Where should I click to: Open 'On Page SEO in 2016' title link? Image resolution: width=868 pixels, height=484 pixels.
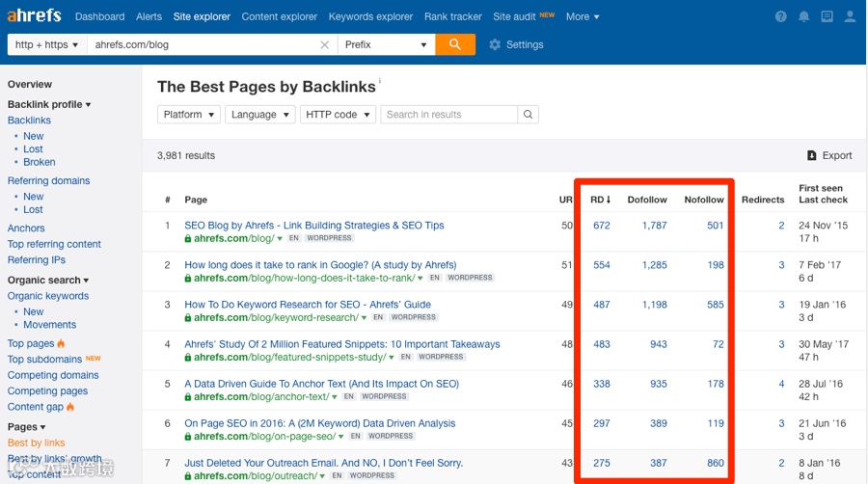coord(320,423)
